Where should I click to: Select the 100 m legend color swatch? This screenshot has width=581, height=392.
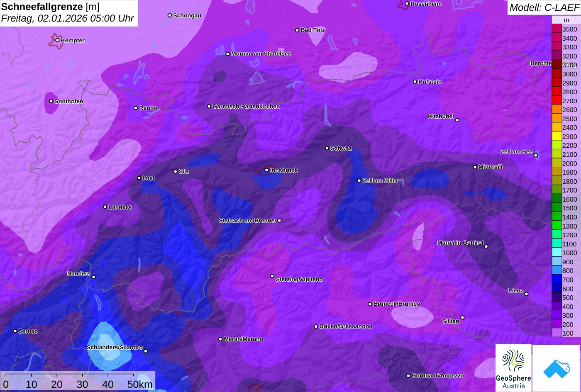[x=557, y=333]
